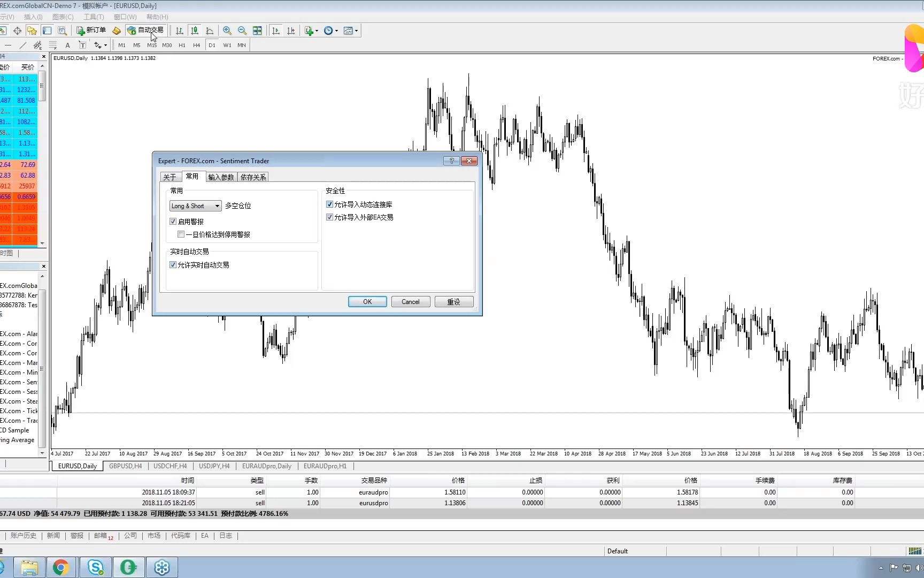Open the 帮助(H) menu
The width and height of the screenshot is (924, 578).
point(157,17)
